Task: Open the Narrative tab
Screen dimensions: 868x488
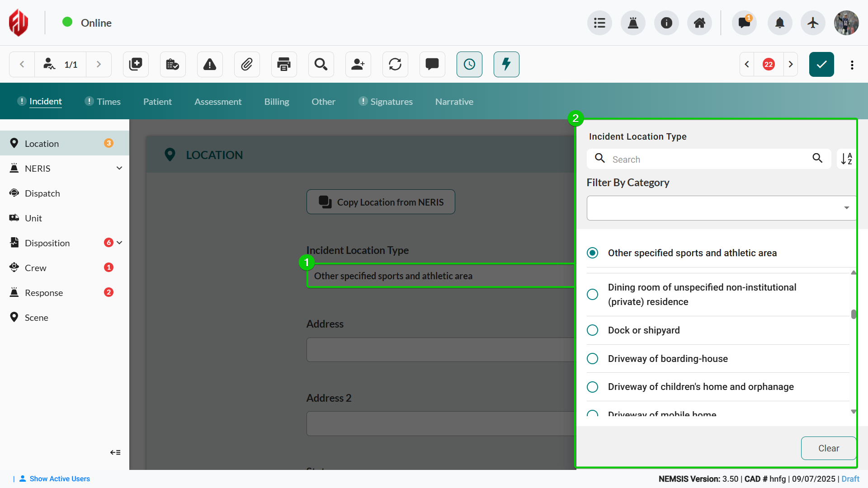Action: 454,102
